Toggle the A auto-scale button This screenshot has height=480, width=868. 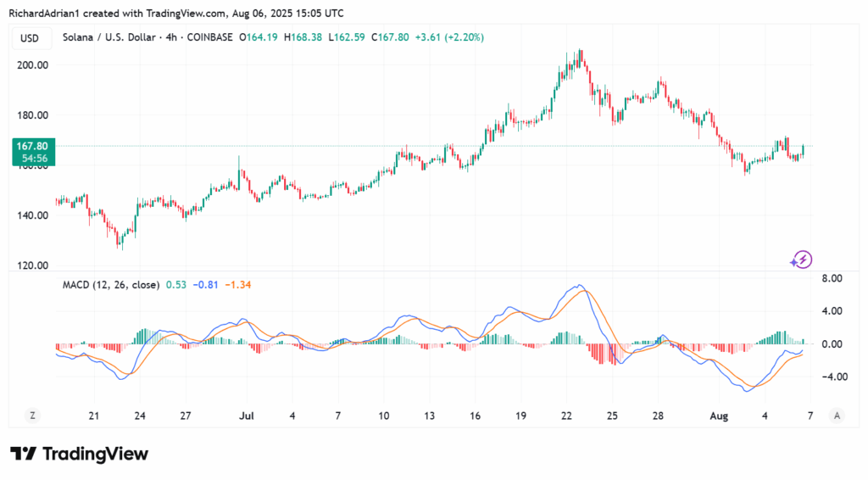pyautogui.click(x=837, y=416)
